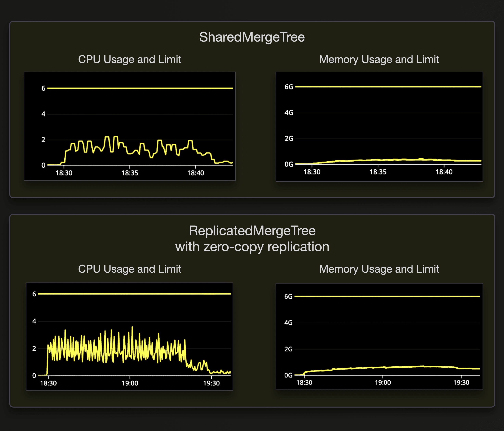This screenshot has height=431, width=504.
Task: Click the SharedMergeTree heading
Action: pos(252,37)
